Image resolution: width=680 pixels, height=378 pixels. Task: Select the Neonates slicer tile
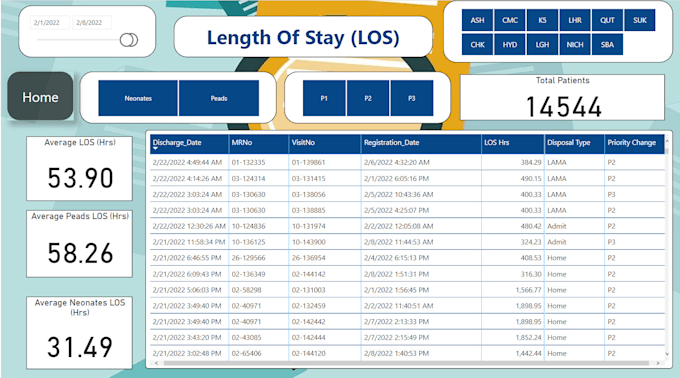[x=138, y=98]
